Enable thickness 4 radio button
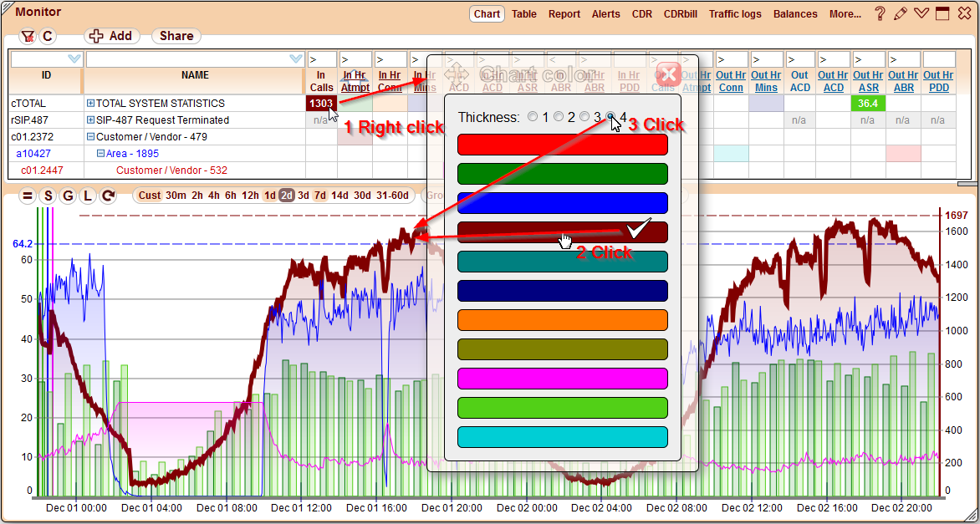 point(612,117)
